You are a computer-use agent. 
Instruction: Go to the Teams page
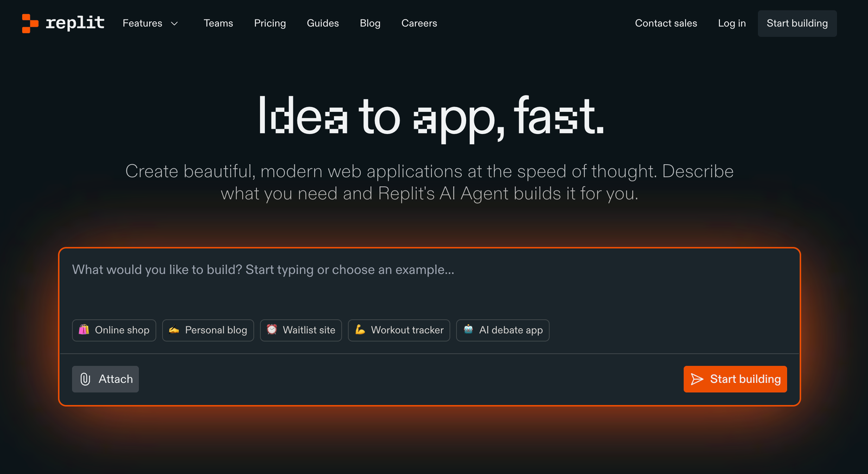coord(218,23)
